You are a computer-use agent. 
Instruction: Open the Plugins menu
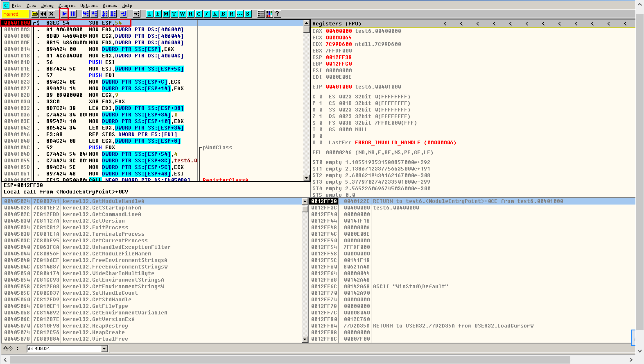(x=67, y=5)
